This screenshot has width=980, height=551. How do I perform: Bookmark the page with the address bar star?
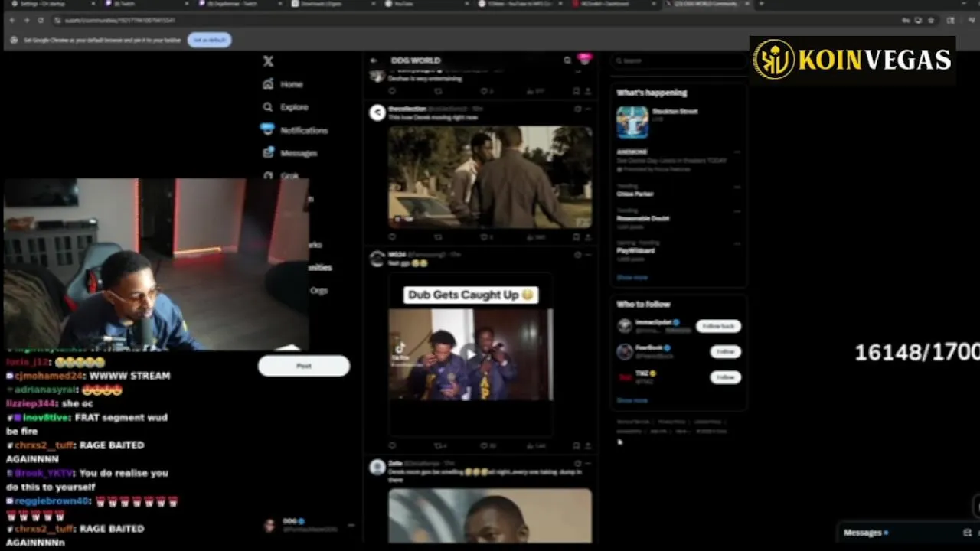point(931,20)
